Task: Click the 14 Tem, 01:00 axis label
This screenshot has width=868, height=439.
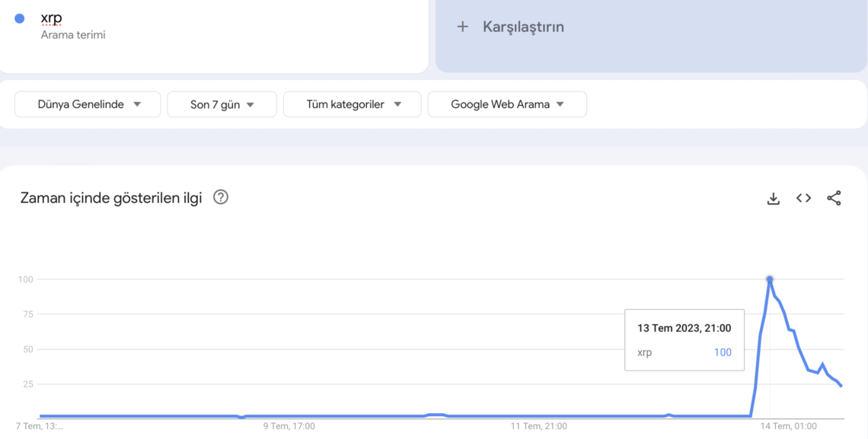Action: tap(788, 426)
